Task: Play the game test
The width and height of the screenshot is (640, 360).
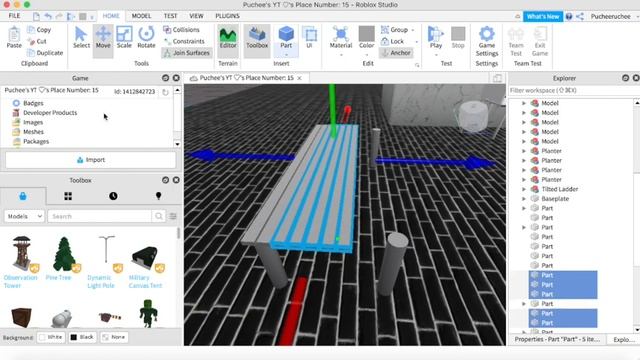Action: pos(436,37)
